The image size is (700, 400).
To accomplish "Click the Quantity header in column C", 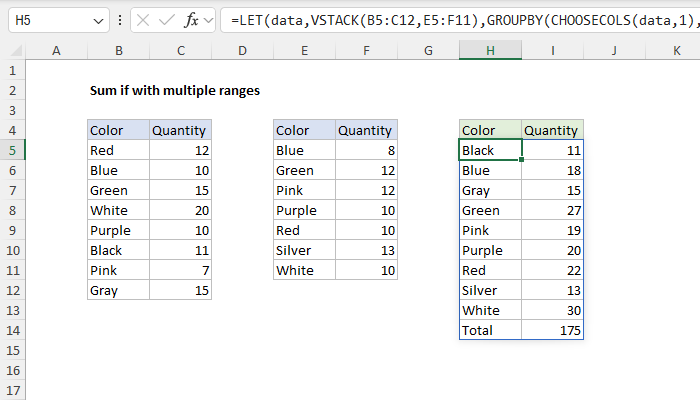I will pyautogui.click(x=180, y=130).
